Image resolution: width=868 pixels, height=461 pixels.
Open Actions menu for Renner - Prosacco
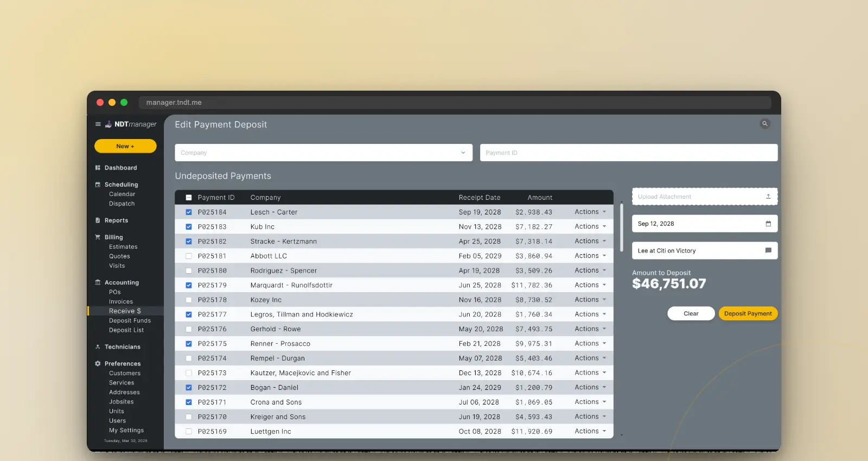(x=590, y=344)
